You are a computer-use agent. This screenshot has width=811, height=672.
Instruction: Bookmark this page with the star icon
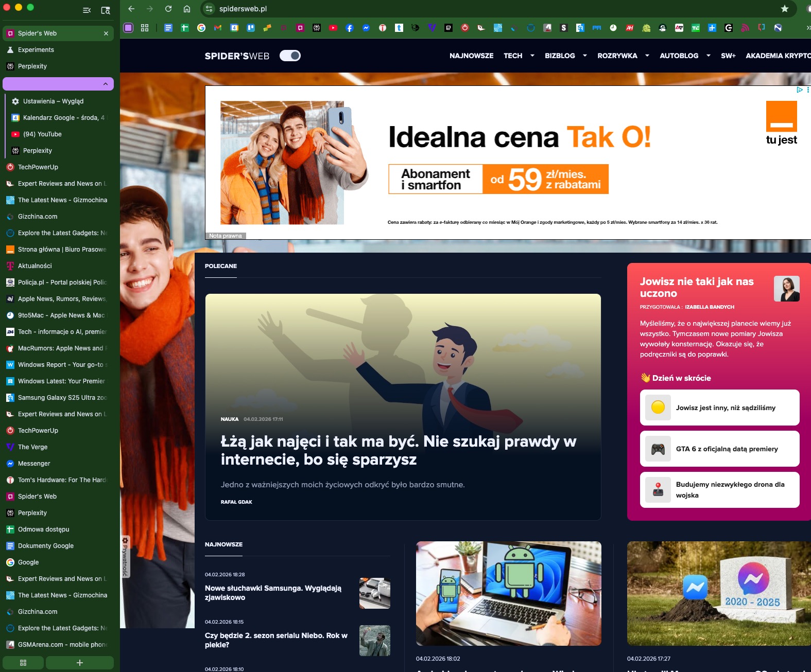point(784,9)
